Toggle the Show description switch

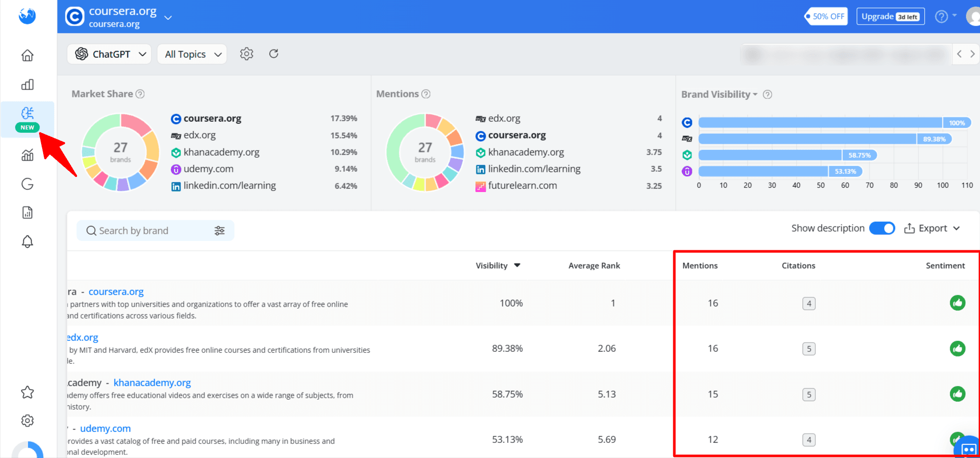[882, 228]
